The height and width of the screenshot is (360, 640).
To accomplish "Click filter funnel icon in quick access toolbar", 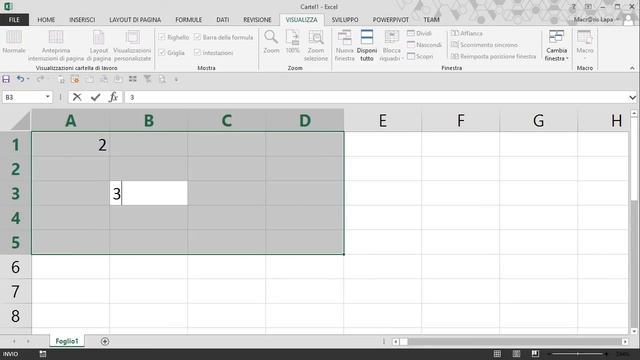I will point(147,79).
